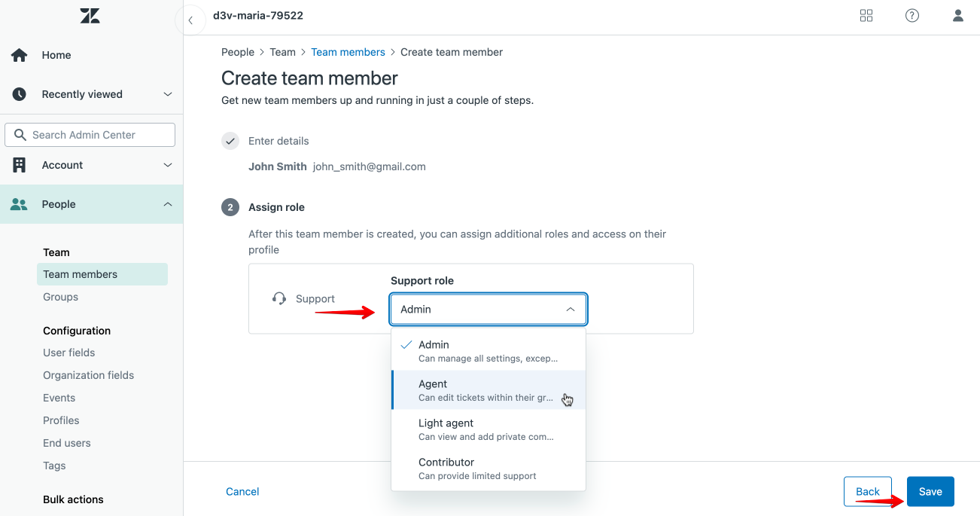Open the help question mark icon
980x516 pixels.
coord(912,16)
